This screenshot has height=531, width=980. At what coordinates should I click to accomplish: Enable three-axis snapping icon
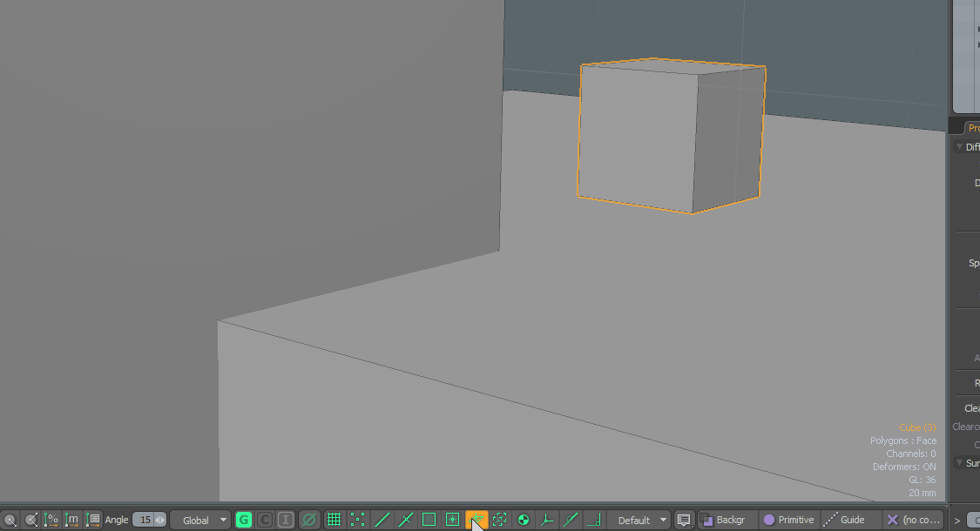(547, 520)
